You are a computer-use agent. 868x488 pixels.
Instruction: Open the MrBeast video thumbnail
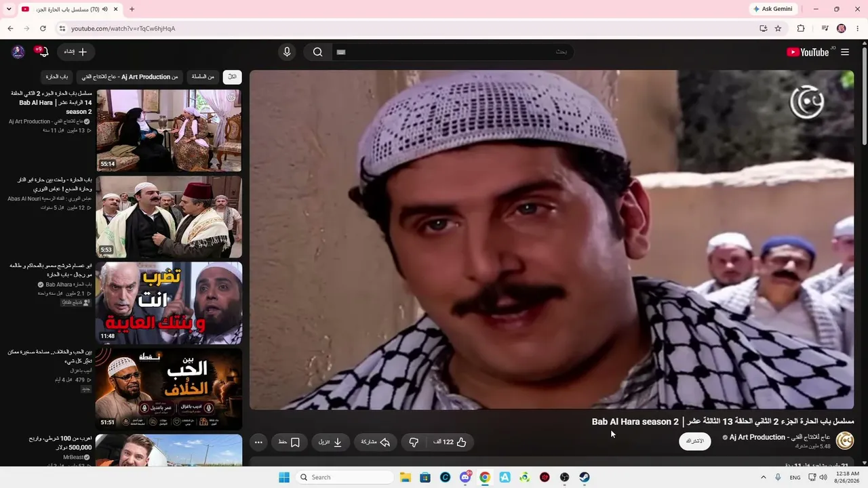[169, 450]
